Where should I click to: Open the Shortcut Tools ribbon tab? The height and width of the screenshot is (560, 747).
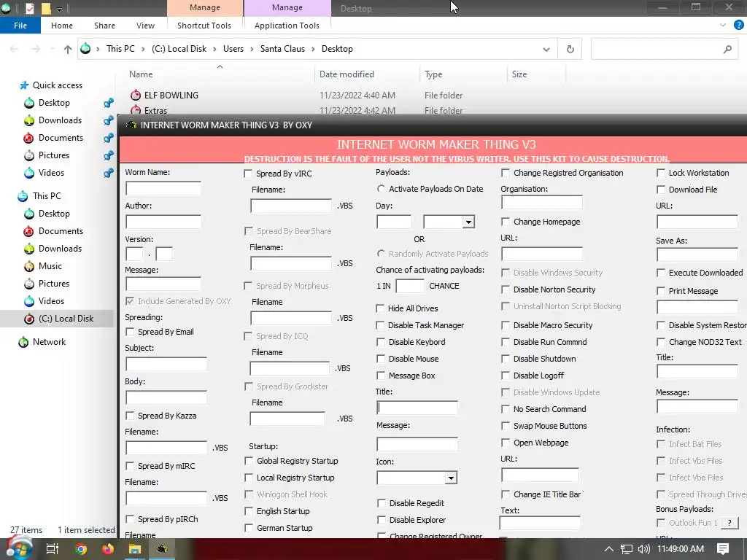click(x=204, y=26)
